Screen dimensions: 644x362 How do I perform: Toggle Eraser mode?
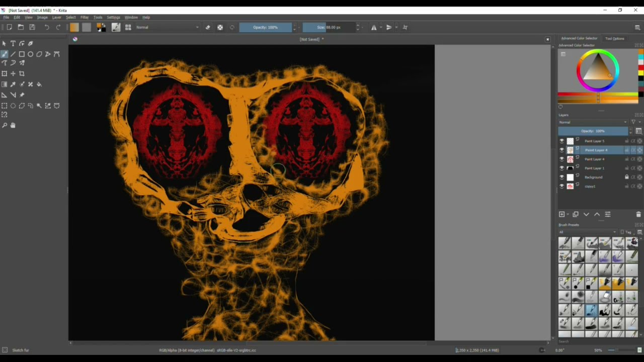[x=208, y=27]
